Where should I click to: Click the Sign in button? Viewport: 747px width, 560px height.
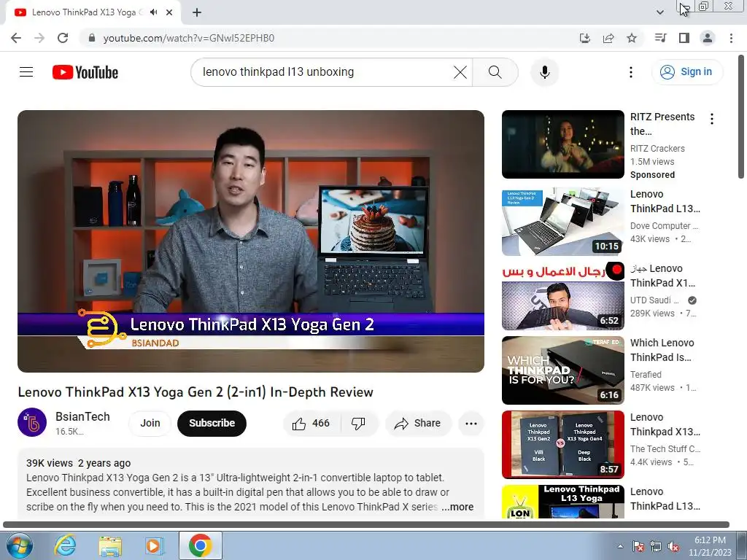point(686,72)
